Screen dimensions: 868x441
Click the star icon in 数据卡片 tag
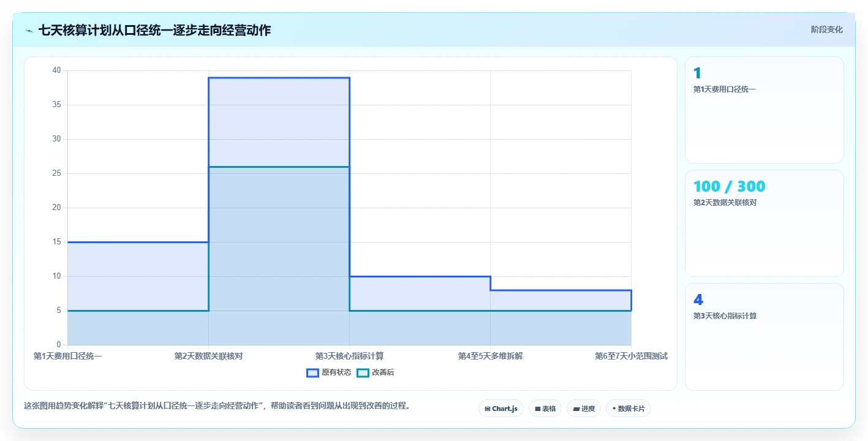(x=614, y=409)
